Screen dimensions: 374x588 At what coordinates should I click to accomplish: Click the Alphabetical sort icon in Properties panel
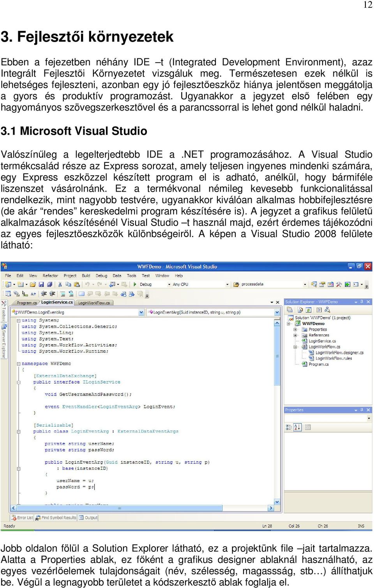(x=297, y=427)
